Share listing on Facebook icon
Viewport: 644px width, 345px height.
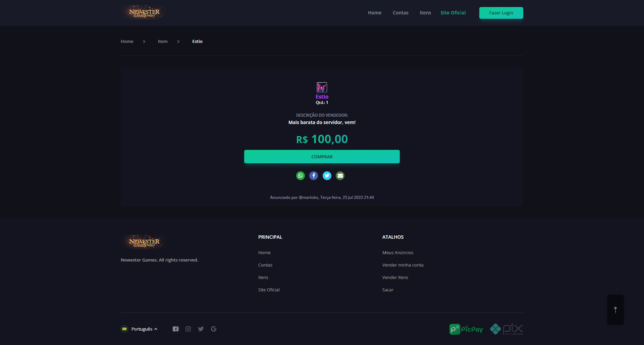point(314,176)
